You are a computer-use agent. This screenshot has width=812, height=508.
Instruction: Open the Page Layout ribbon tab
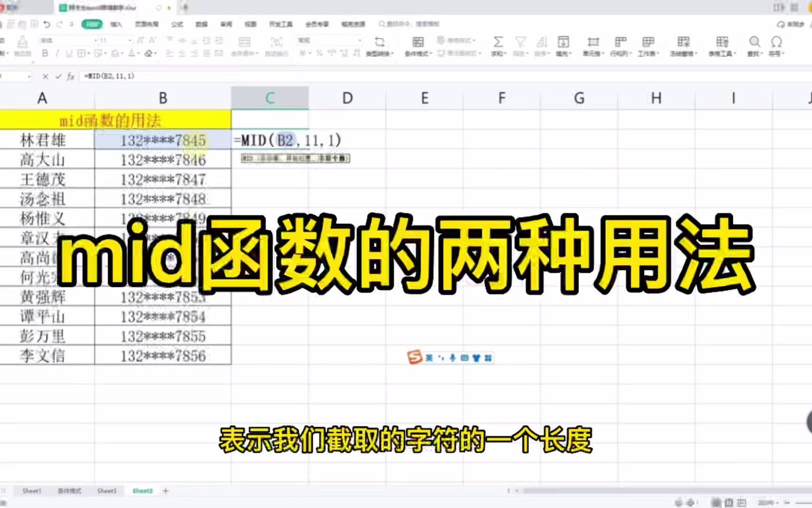(147, 24)
